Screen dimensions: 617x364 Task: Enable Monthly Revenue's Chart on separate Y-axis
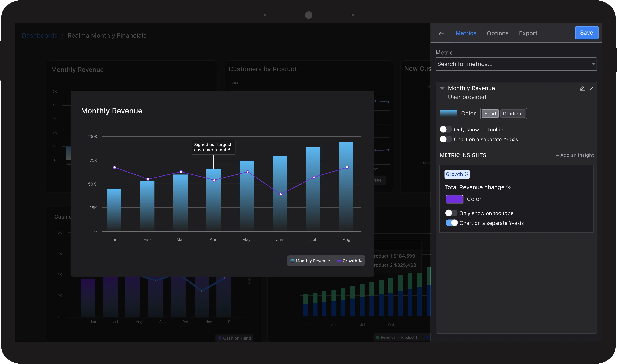pyautogui.click(x=445, y=139)
